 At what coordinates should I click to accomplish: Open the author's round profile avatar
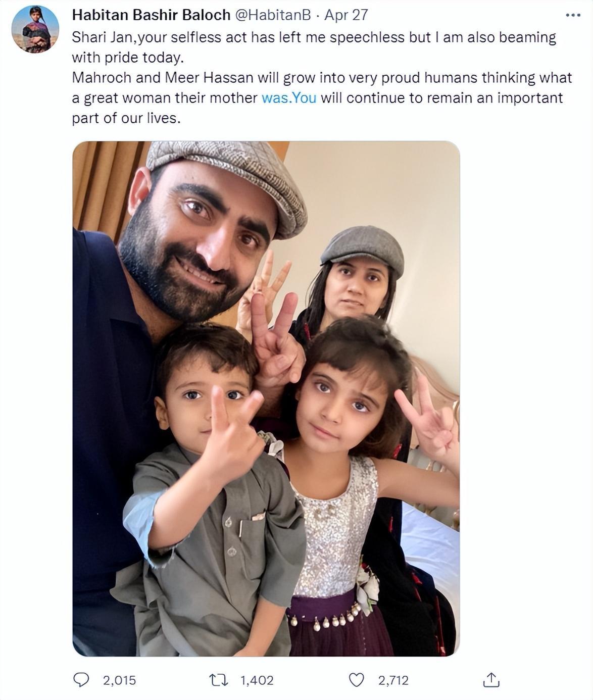(35, 29)
